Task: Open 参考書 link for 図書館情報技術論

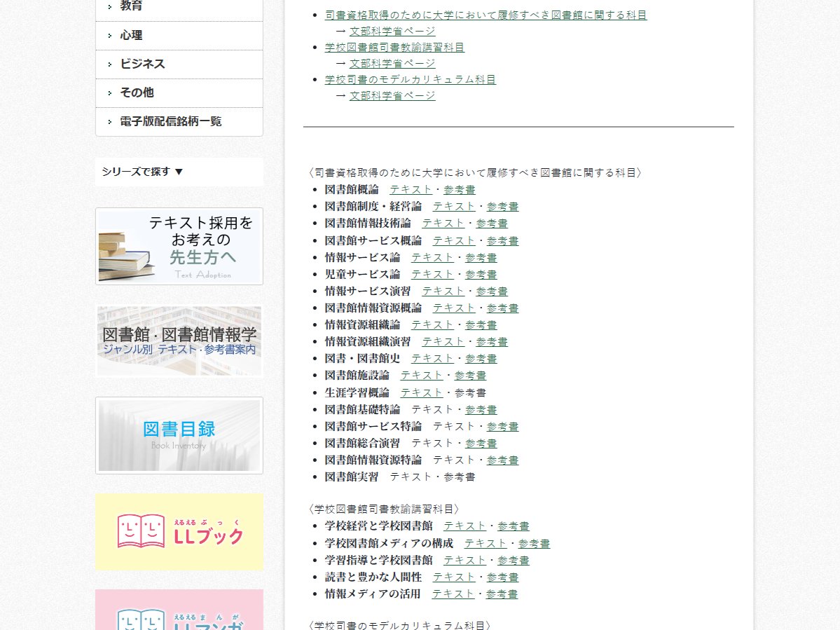Action: tap(492, 224)
